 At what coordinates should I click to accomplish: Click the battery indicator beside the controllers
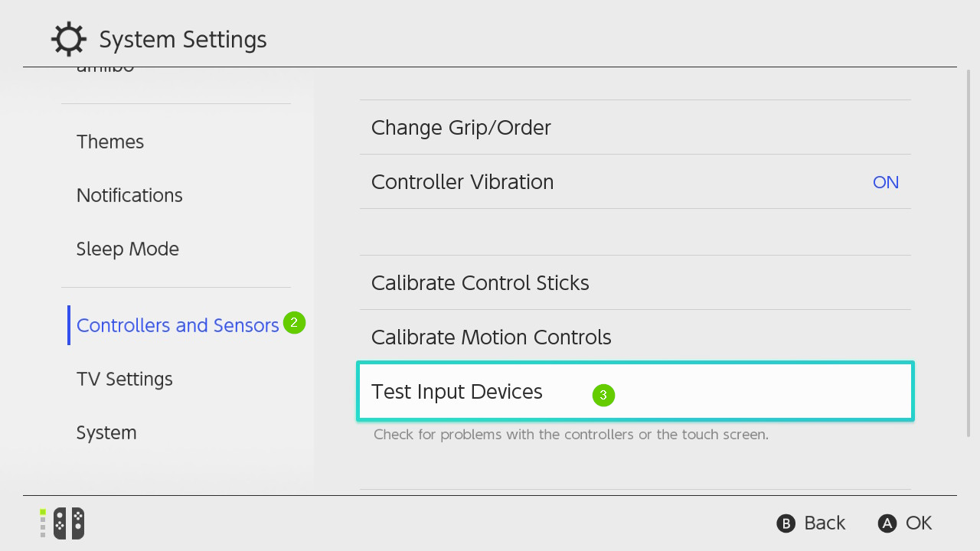42,523
